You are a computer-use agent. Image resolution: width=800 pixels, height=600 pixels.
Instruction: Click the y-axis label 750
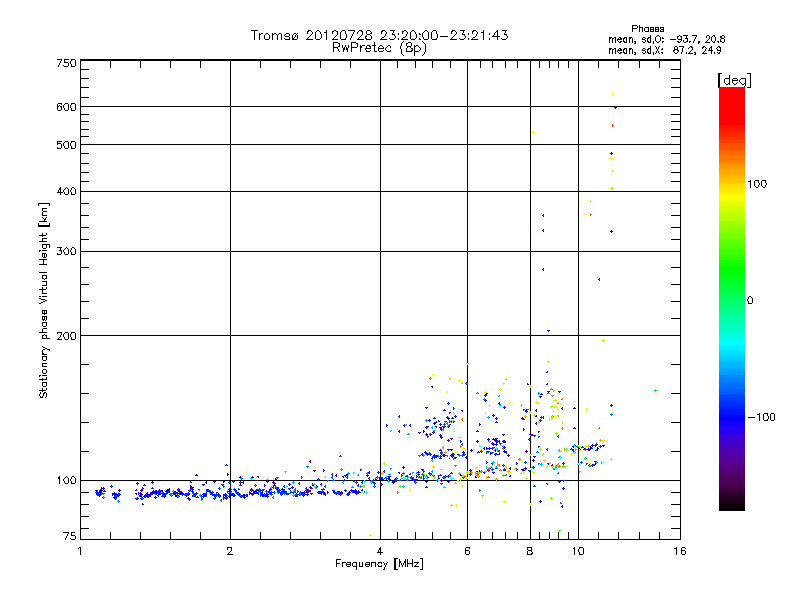click(x=66, y=63)
